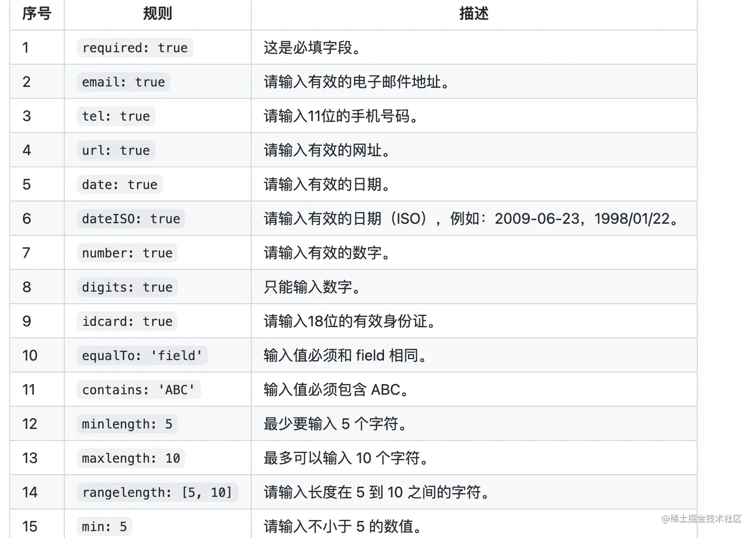Click row number 1 cell

tap(37, 48)
